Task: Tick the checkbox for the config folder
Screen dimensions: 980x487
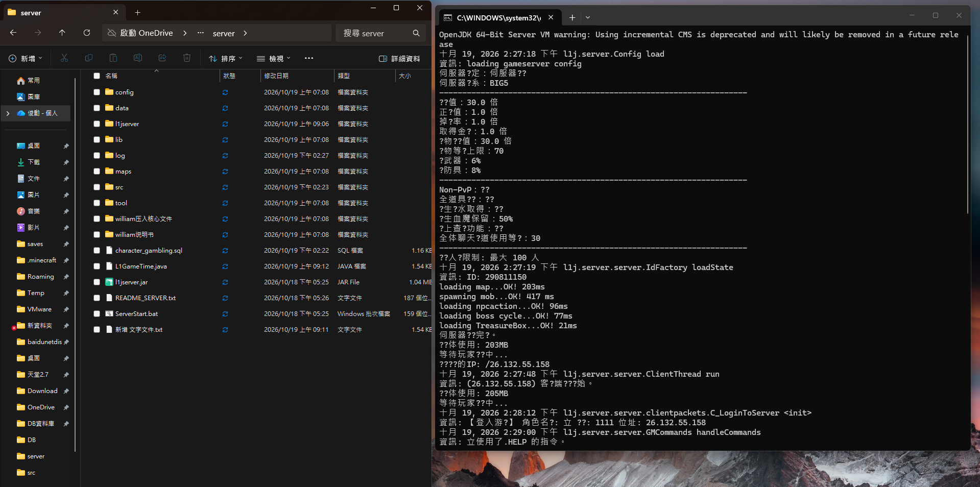Action: point(97,92)
